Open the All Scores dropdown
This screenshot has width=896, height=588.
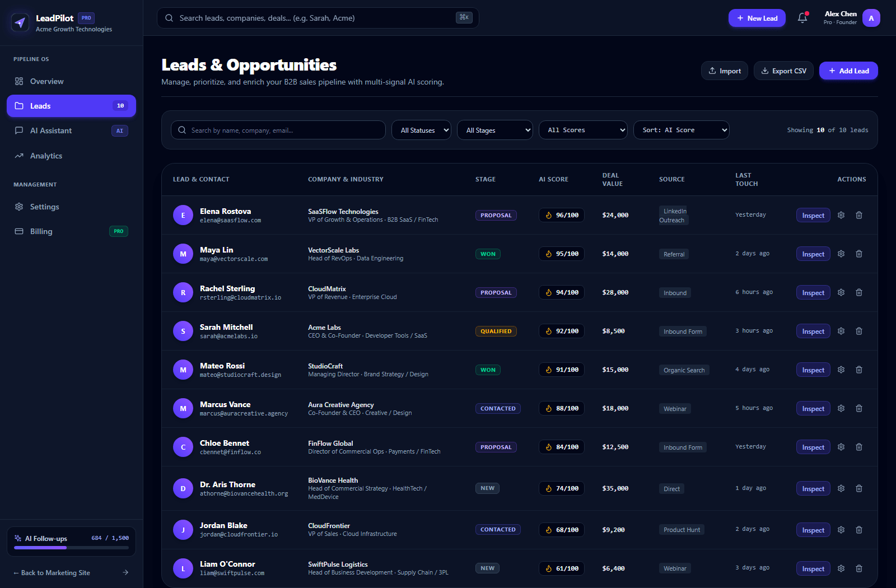pos(584,130)
